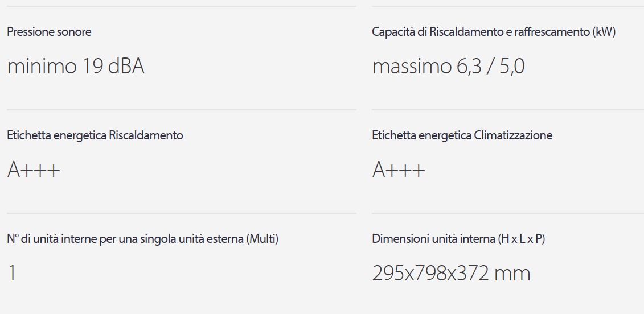Image resolution: width=644 pixels, height=314 pixels.
Task: Select Dimensioni unità interna label
Action: (x=458, y=239)
